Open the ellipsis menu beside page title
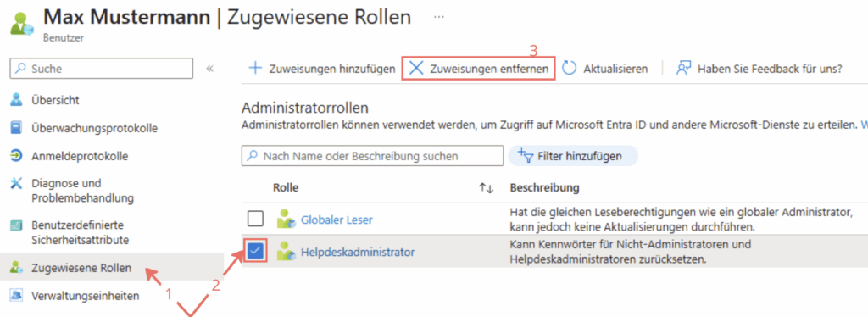Image resolution: width=868 pixels, height=317 pixels. (x=439, y=17)
